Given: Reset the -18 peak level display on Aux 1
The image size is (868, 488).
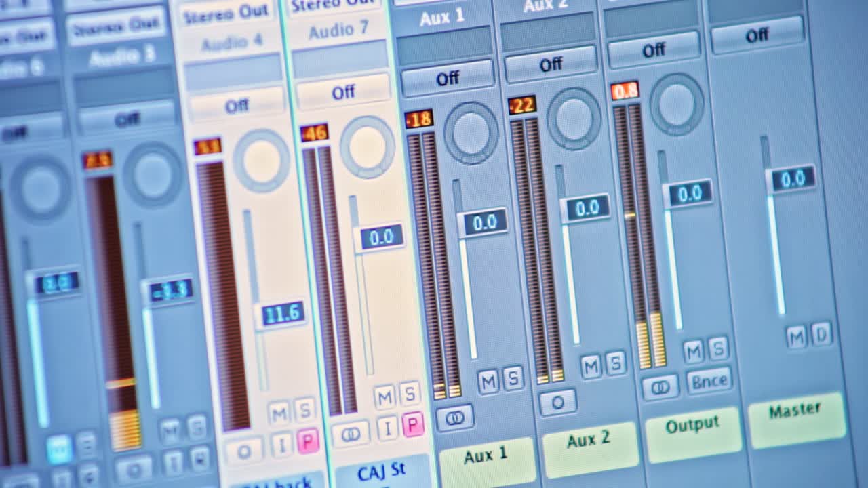Looking at the screenshot, I should [x=418, y=119].
